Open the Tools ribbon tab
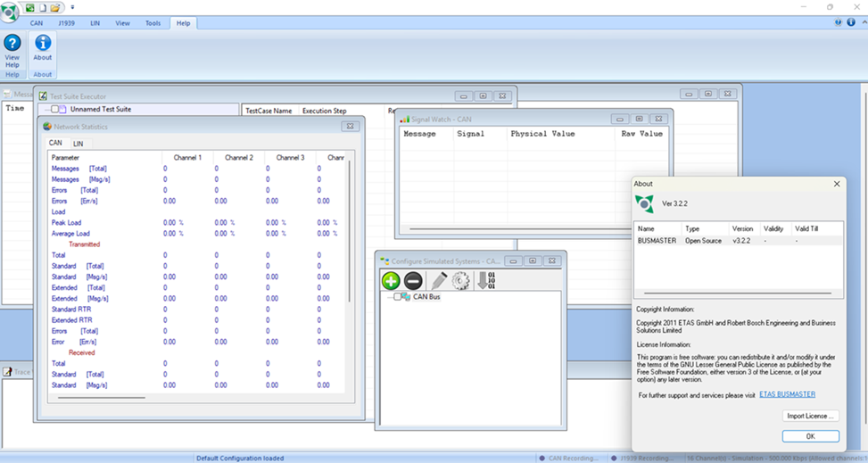Screen dimensions: 868x463 coord(153,23)
